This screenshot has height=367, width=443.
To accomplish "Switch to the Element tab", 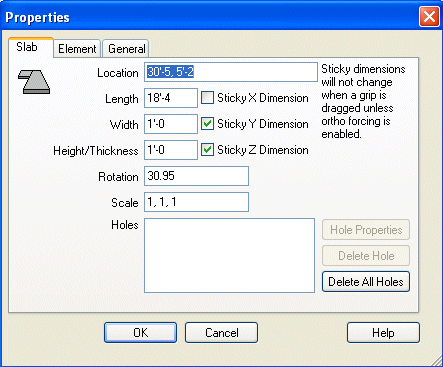I will click(77, 49).
